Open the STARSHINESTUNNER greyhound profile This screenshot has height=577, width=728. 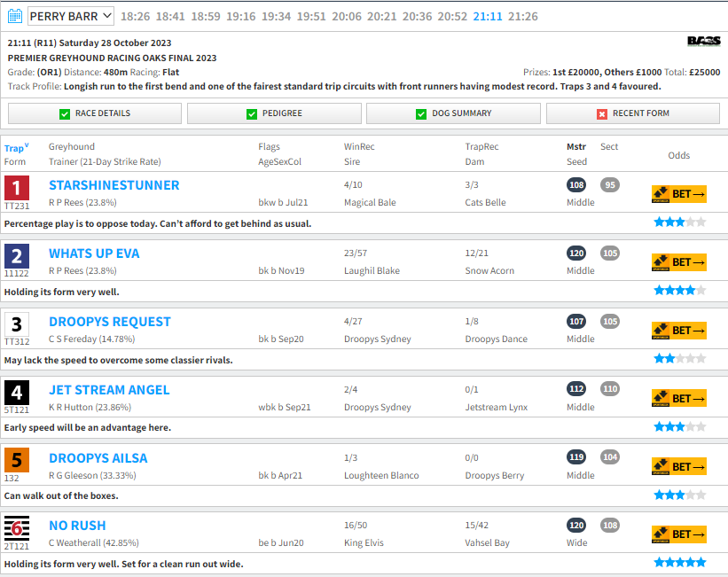(114, 185)
